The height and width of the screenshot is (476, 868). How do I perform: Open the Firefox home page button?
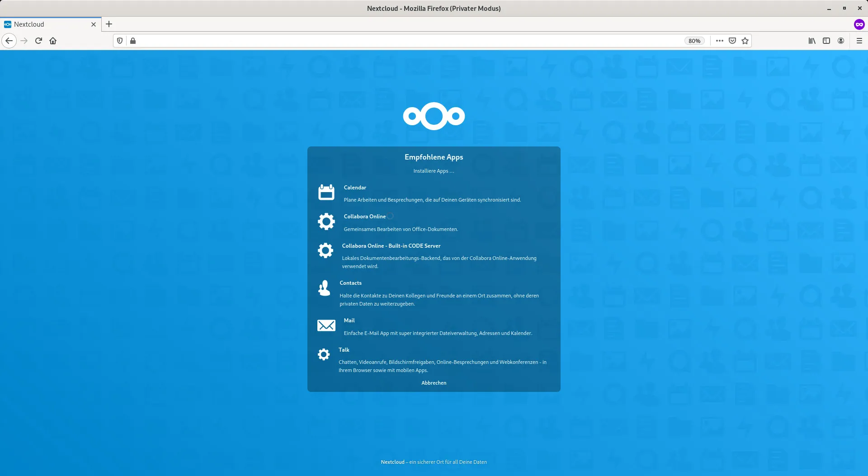(53, 41)
